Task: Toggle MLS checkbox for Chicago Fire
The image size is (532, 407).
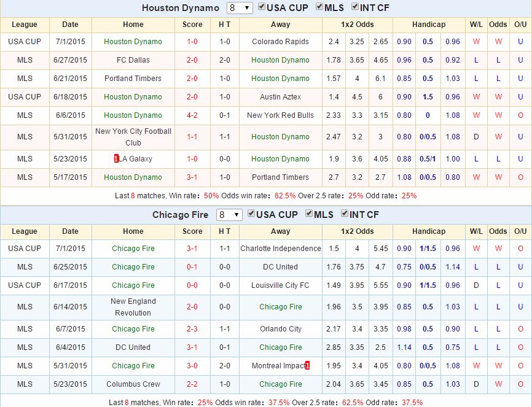Action: [309, 214]
